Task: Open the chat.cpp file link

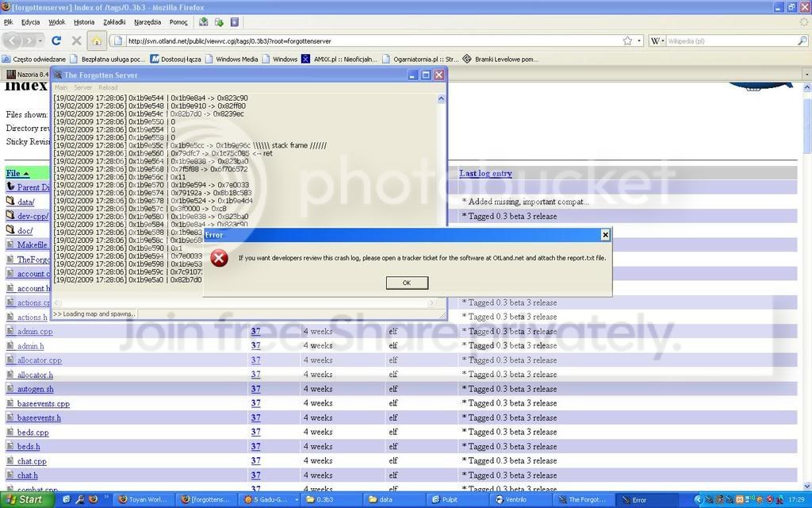Action: (x=32, y=461)
